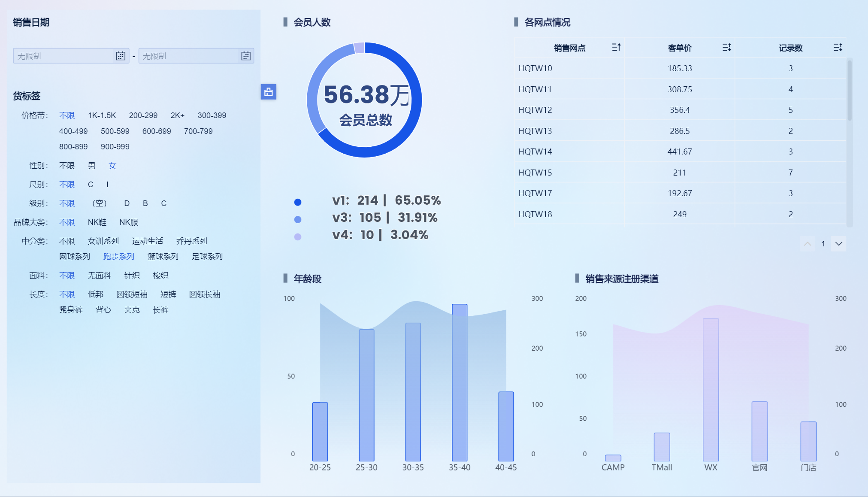Click the WX bar in channel chart
Image resolution: width=868 pixels, height=497 pixels.
click(x=711, y=389)
